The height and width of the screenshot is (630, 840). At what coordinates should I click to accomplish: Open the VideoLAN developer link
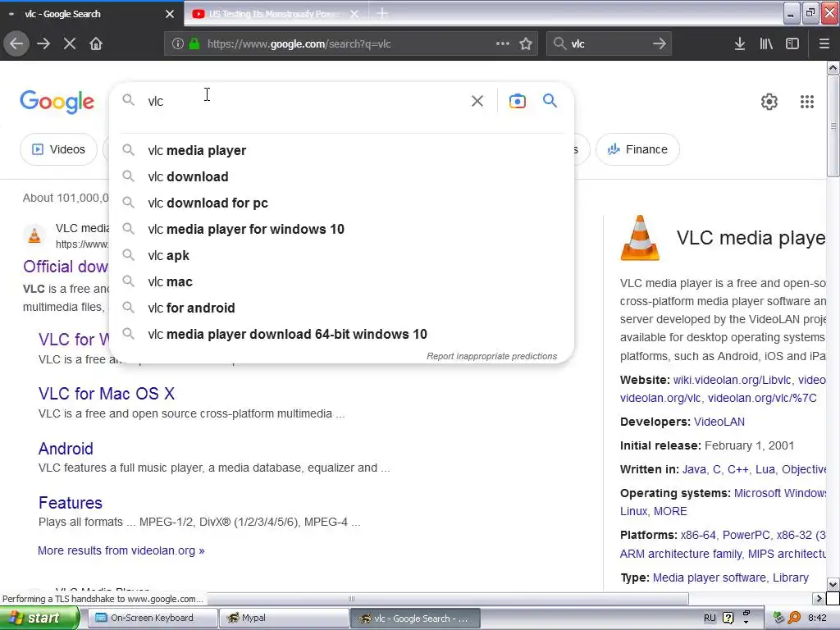pos(719,422)
